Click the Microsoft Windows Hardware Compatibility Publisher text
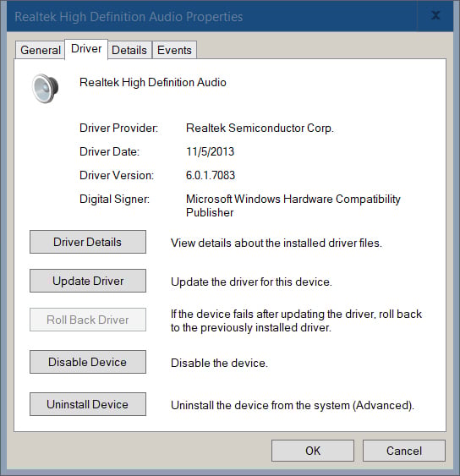Screen dimensions: 460x476 [x=293, y=205]
